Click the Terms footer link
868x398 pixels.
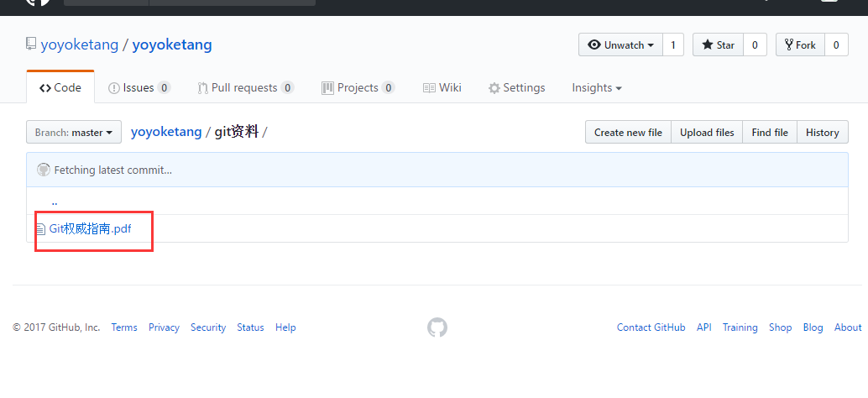(124, 327)
